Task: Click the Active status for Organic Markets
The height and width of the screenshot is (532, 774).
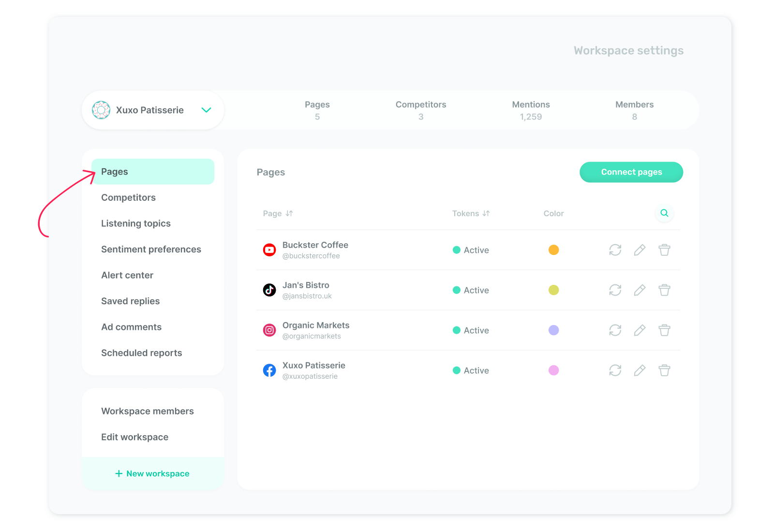Action: (x=471, y=330)
